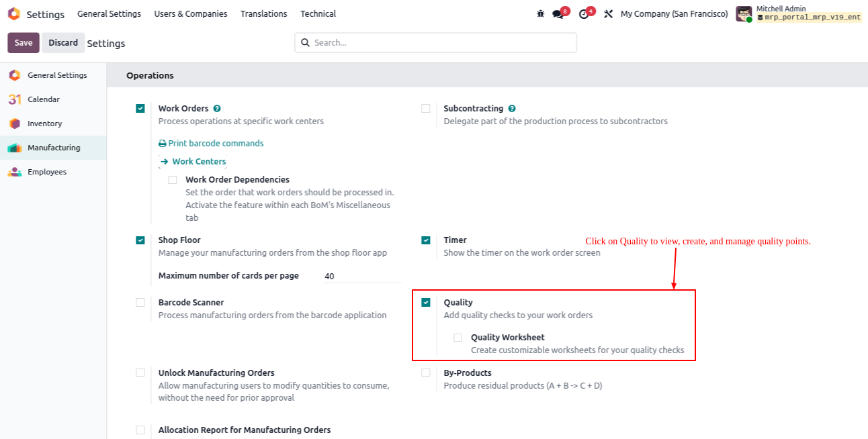Enable the Quality Worksheet checkbox
Image resolution: width=868 pixels, height=439 pixels.
click(458, 338)
